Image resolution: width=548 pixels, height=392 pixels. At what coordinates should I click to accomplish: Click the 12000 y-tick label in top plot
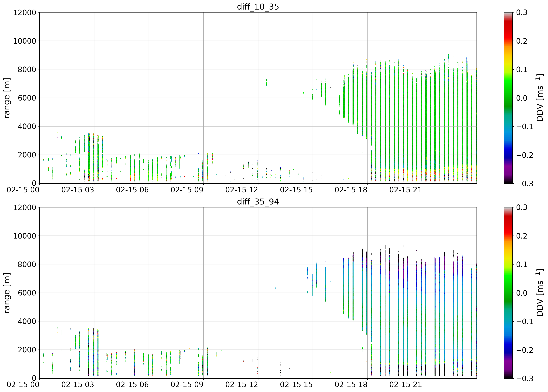pos(25,13)
